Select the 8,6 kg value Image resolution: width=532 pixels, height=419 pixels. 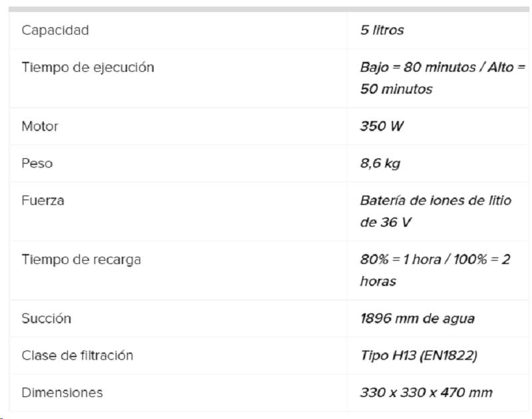click(380, 164)
